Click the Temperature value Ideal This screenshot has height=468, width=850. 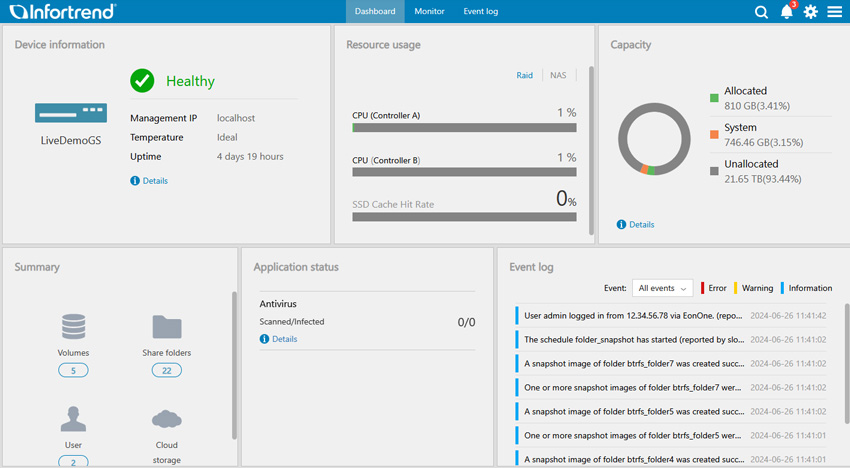coord(227,137)
